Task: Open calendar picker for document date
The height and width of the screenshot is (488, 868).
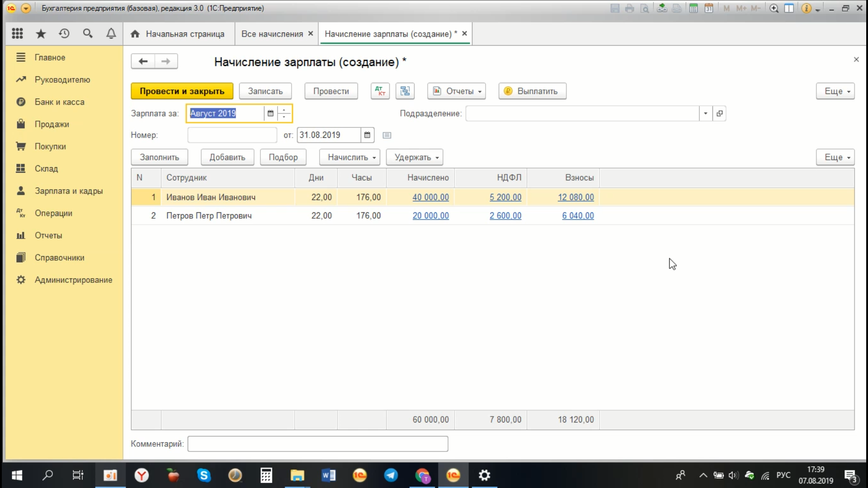Action: (x=367, y=135)
